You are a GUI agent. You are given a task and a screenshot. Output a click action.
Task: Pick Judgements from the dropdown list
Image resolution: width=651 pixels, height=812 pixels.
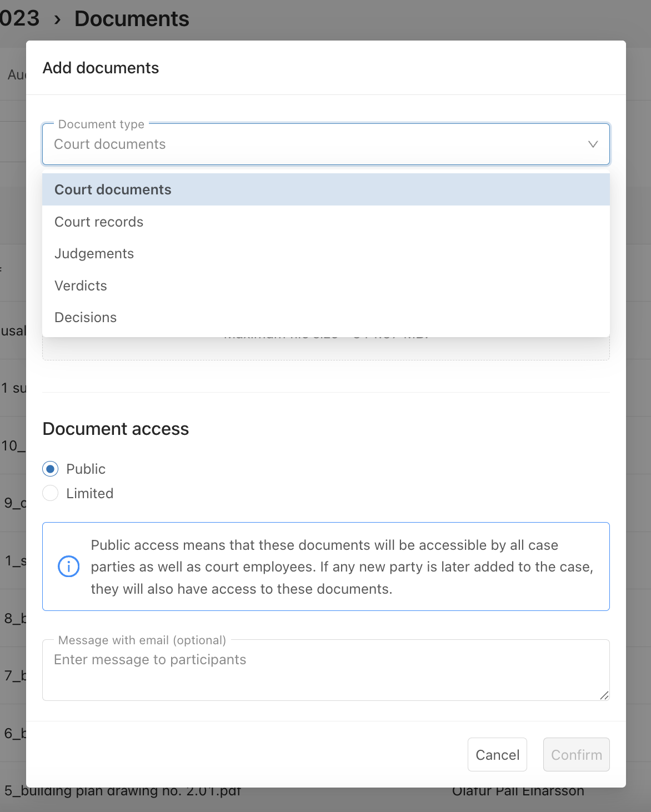pyautogui.click(x=326, y=253)
